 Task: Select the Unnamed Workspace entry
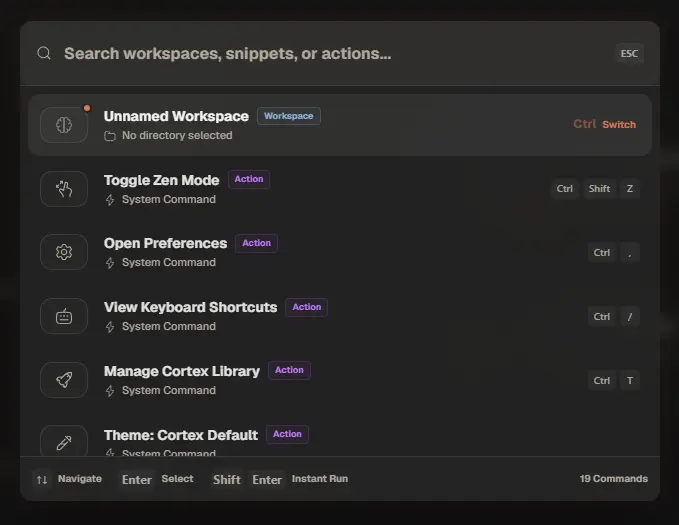pos(340,125)
